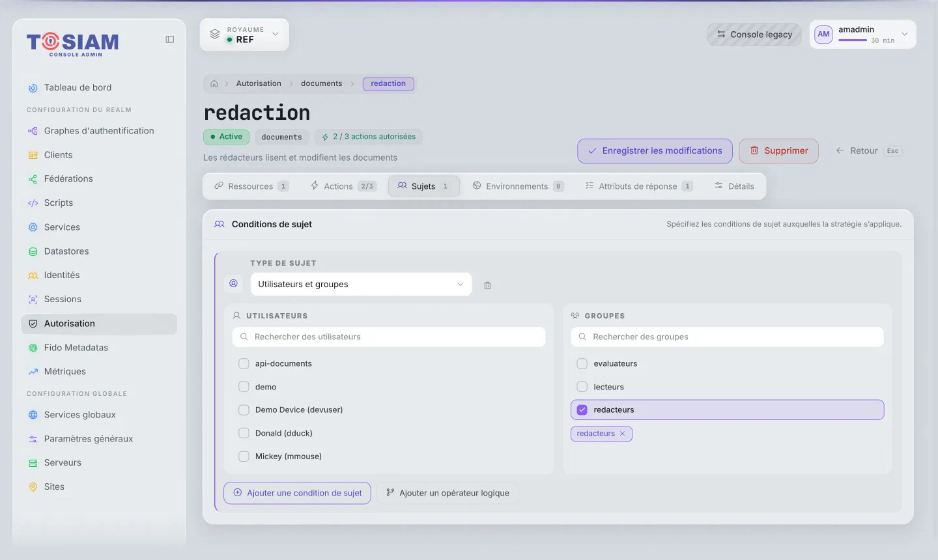Click the Identités icon in the sidebar
The height and width of the screenshot is (560, 938).
click(33, 275)
